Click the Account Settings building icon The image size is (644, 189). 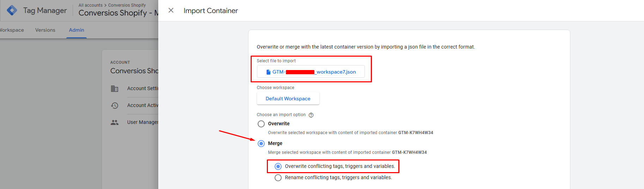tap(115, 89)
